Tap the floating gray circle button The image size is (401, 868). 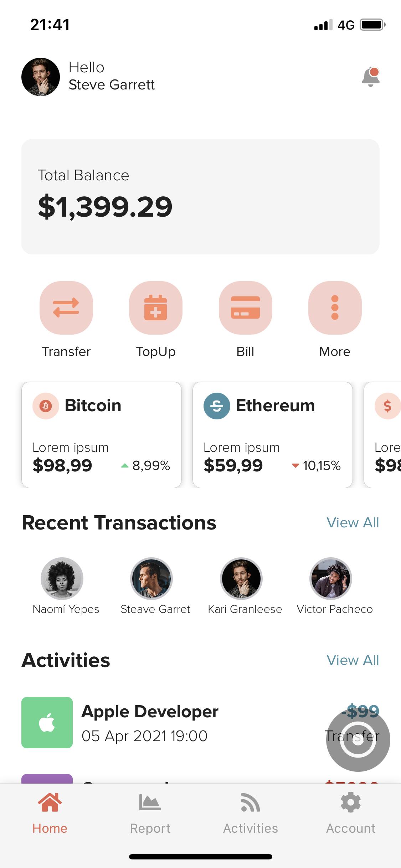point(358,740)
